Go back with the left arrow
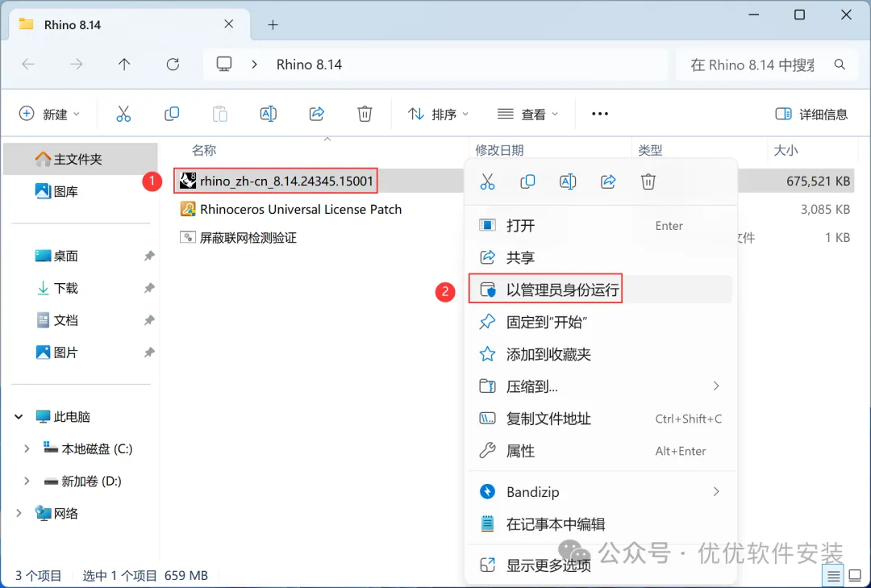 28,65
